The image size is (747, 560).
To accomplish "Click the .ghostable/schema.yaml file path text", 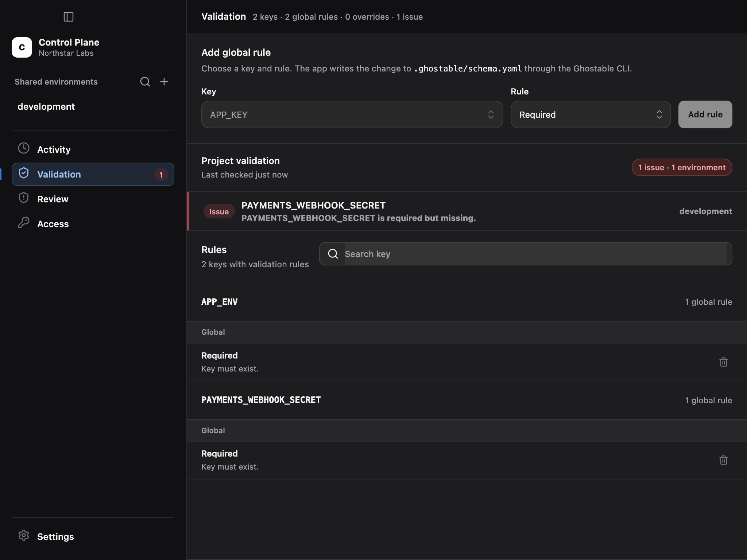I will [x=468, y=69].
